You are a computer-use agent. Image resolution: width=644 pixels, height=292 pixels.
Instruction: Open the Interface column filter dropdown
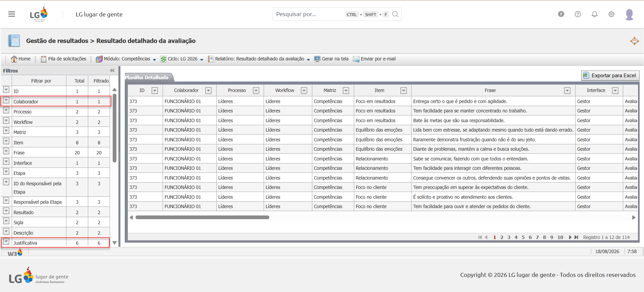coord(615,91)
